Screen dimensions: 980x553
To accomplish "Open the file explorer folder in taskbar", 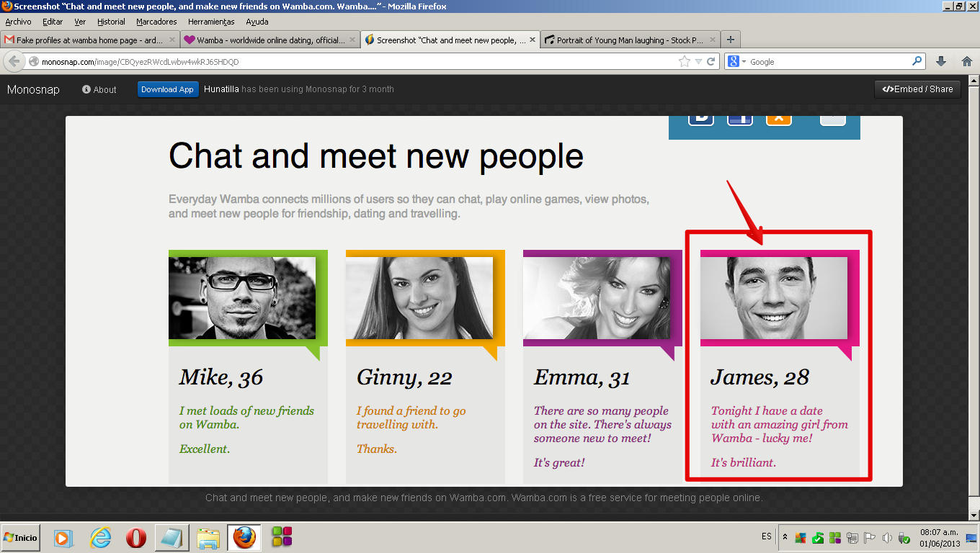I will [x=208, y=537].
